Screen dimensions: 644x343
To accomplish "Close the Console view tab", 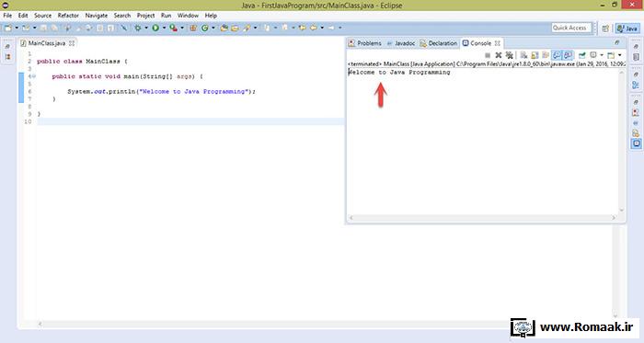I will click(498, 43).
